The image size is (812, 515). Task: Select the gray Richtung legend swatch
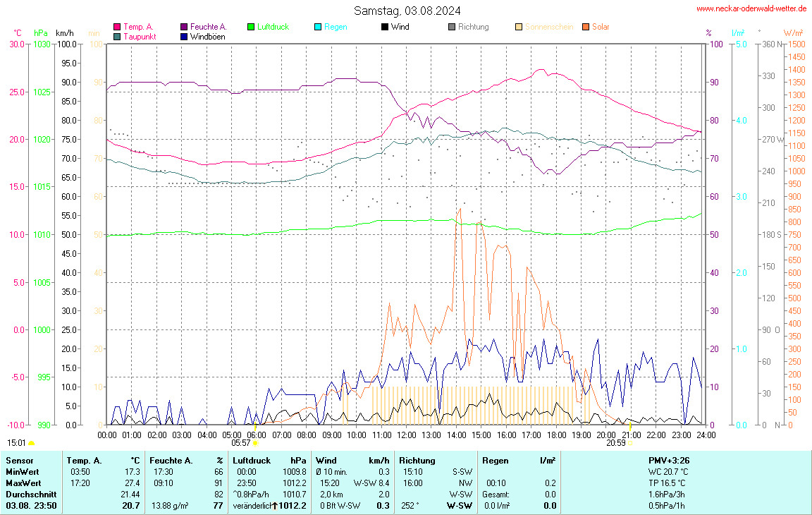(452, 27)
